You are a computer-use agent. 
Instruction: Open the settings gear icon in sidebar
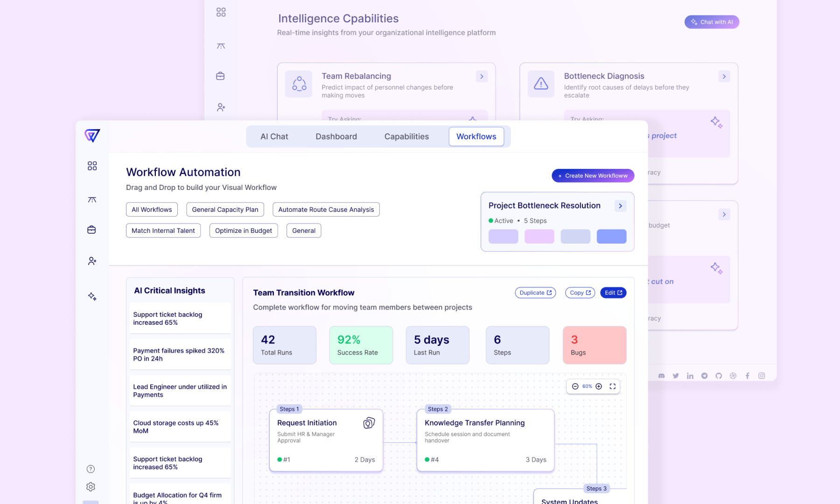[91, 487]
